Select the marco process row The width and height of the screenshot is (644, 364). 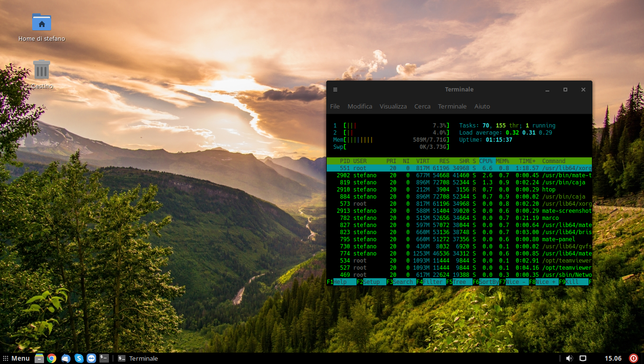pos(459,218)
